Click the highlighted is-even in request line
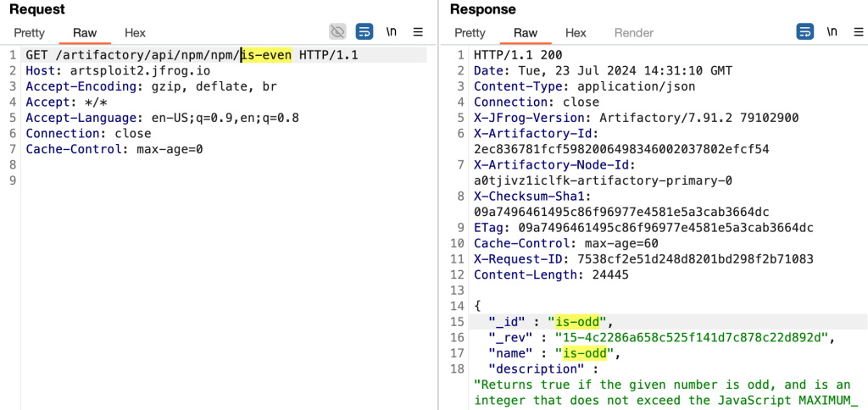Screen dimensions: 868x410 266,55
